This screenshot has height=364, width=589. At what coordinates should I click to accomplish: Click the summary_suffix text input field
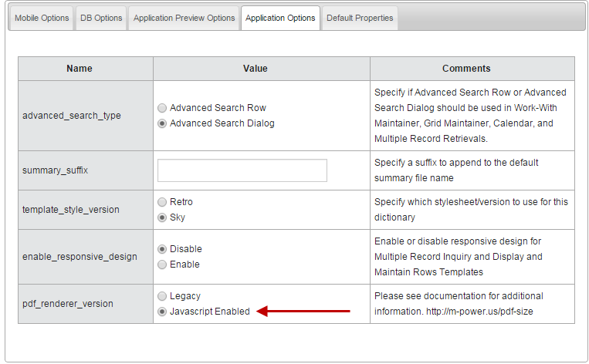tap(242, 170)
